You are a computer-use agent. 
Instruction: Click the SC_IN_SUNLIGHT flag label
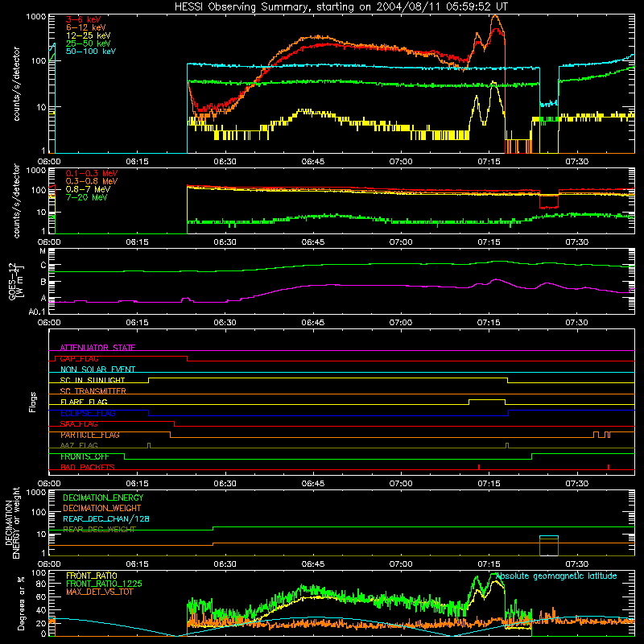(x=93, y=380)
